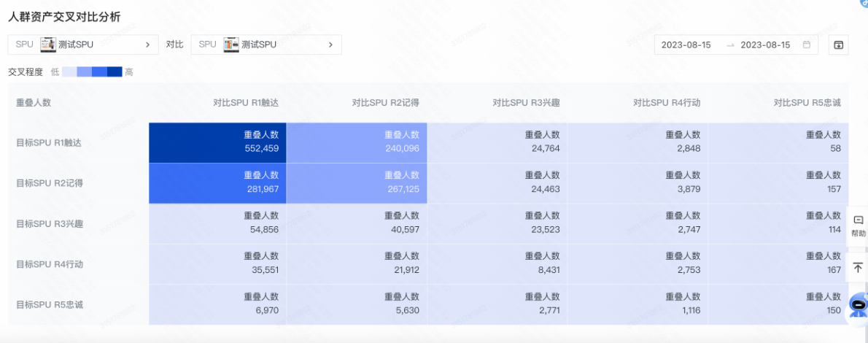868x343 pixels.
Task: Click the 对比SPU R3兴趣 column header
Action: 526,103
